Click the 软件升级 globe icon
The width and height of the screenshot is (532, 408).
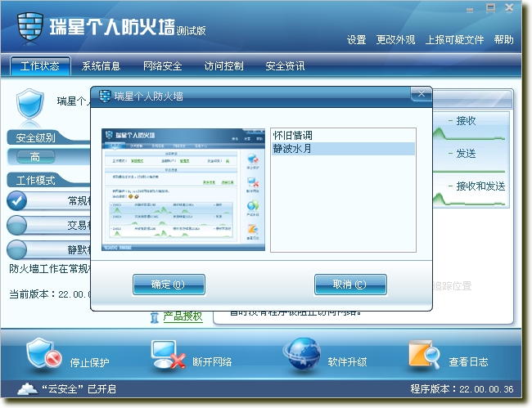[302, 354]
